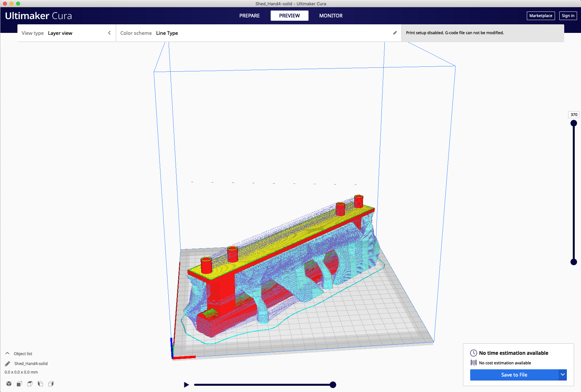Click the 0.0 x 0.0 x 0.0 mm dimensions text
The image size is (581, 392).
click(x=21, y=372)
